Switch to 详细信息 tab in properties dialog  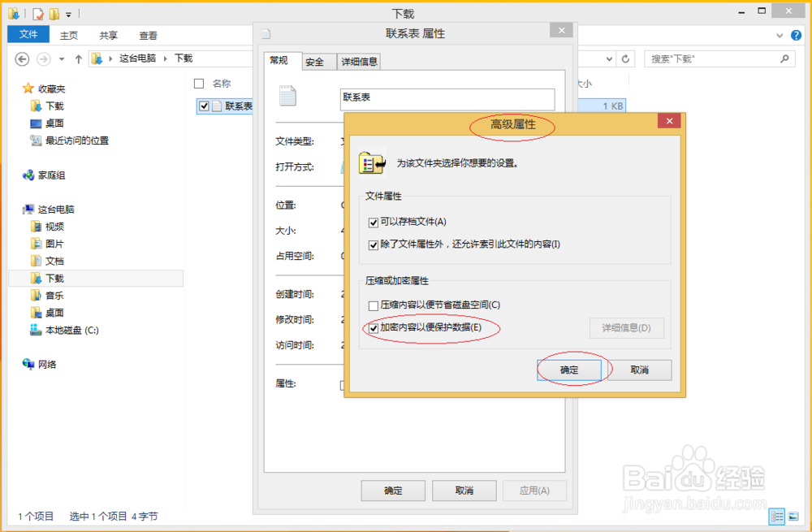[x=359, y=62]
